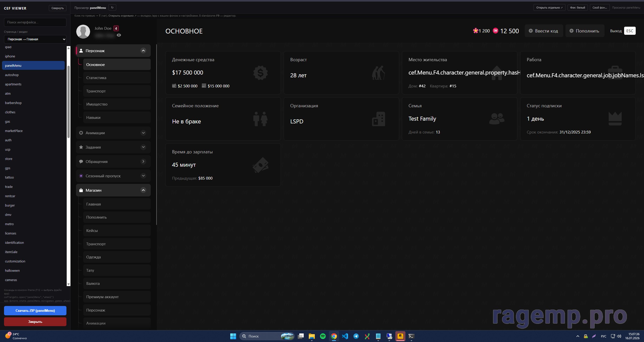Click the pink flower currency icon
This screenshot has width=644, height=342.
coord(475,31)
